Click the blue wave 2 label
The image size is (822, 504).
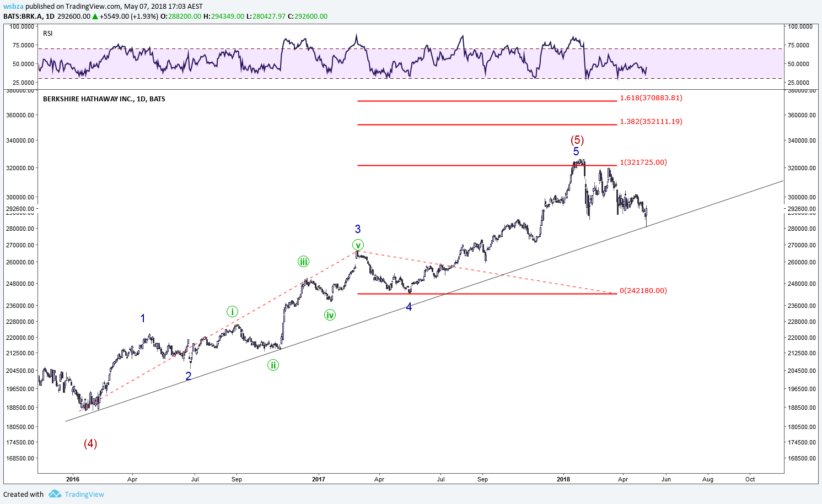(189, 376)
